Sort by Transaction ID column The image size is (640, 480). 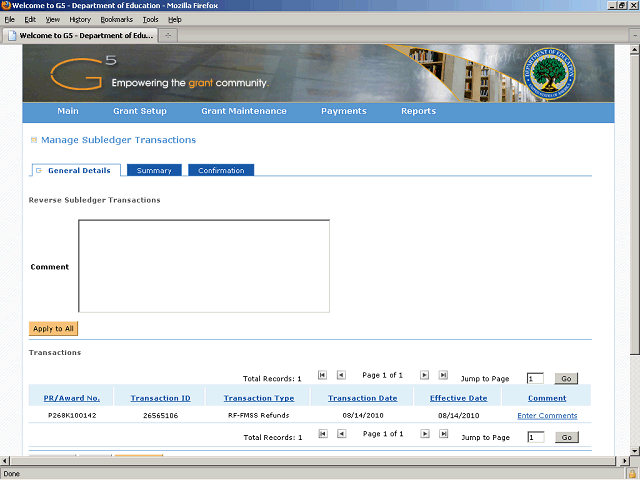pyautogui.click(x=160, y=398)
